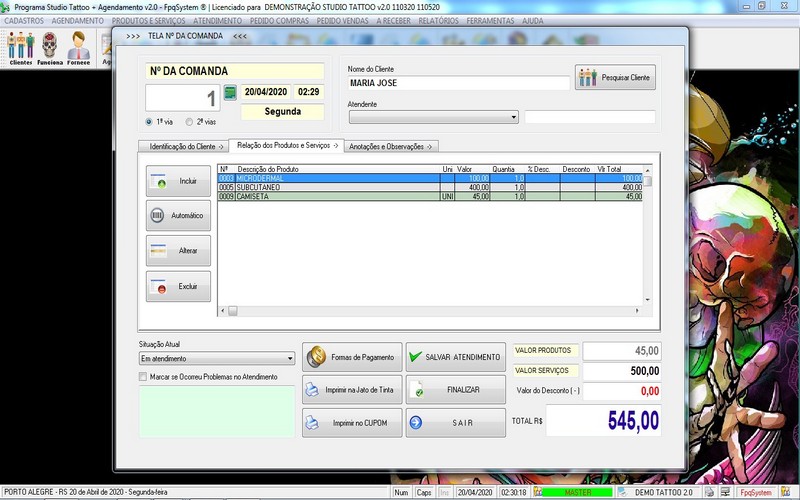Open the PEDIDO COMPRAS menu

click(279, 21)
